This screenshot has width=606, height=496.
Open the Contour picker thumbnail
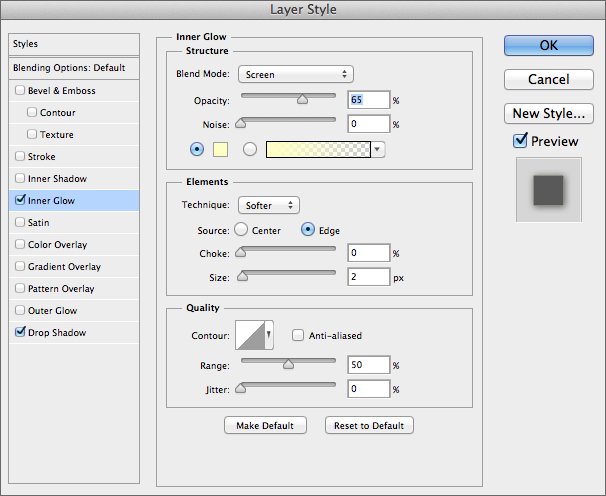[x=252, y=337]
